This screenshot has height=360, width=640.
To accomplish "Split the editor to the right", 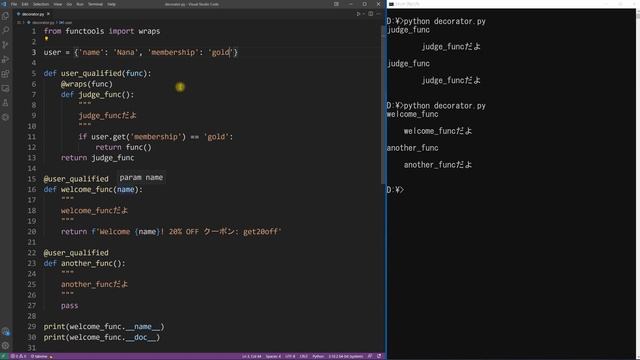I will [x=371, y=14].
